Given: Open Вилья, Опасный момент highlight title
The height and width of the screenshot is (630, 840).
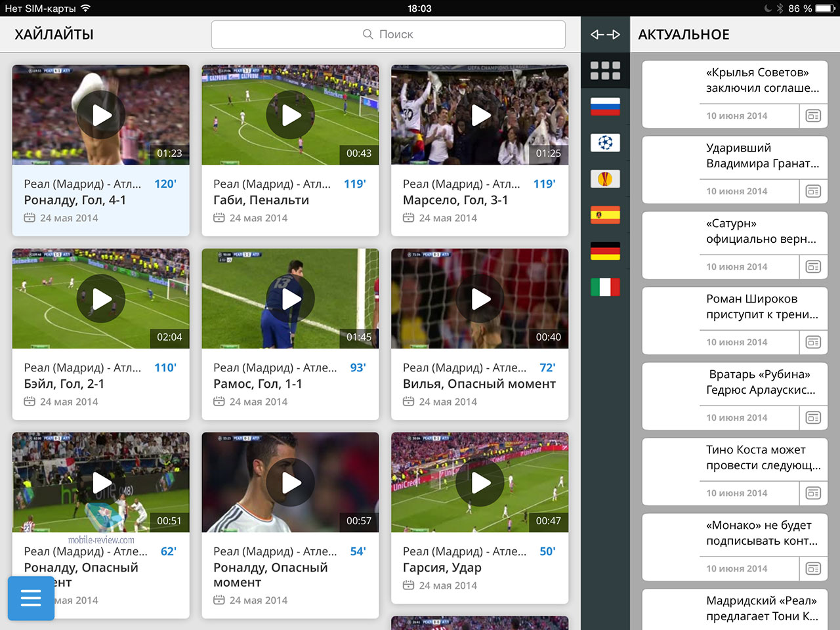Looking at the screenshot, I should (479, 384).
